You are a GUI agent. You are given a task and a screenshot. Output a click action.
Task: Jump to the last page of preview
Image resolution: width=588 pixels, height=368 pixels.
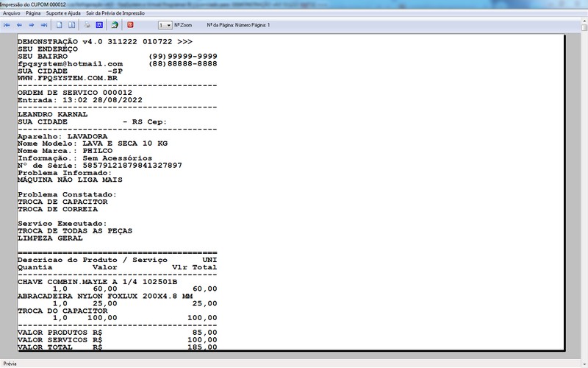click(x=44, y=25)
